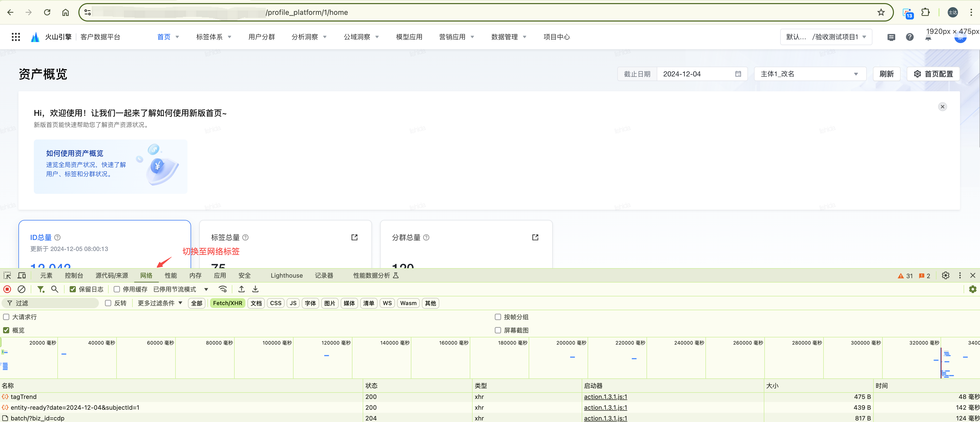Open 首页配置 button

click(x=933, y=74)
